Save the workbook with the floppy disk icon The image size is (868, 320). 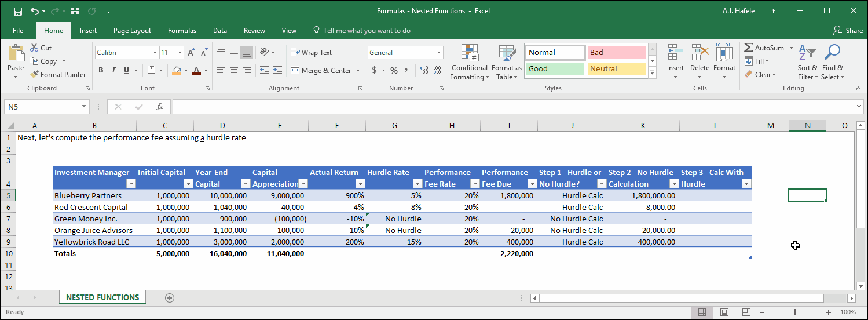point(18,11)
